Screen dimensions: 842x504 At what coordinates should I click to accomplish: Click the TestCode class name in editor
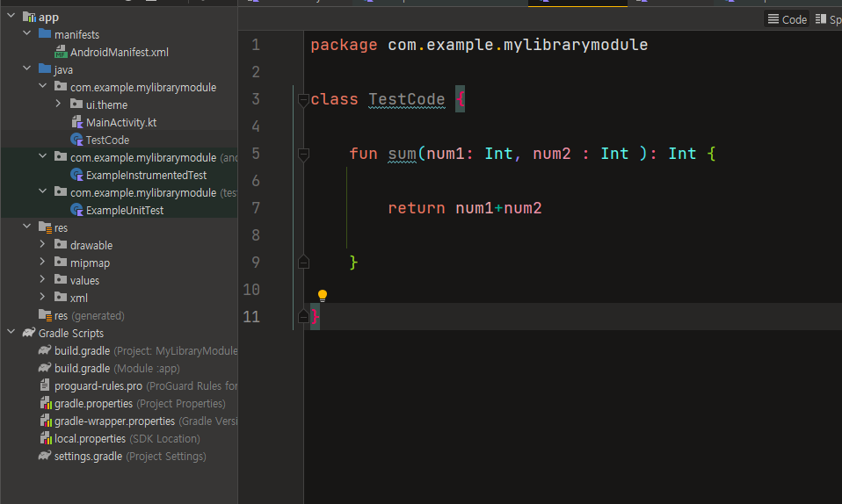[407, 99]
